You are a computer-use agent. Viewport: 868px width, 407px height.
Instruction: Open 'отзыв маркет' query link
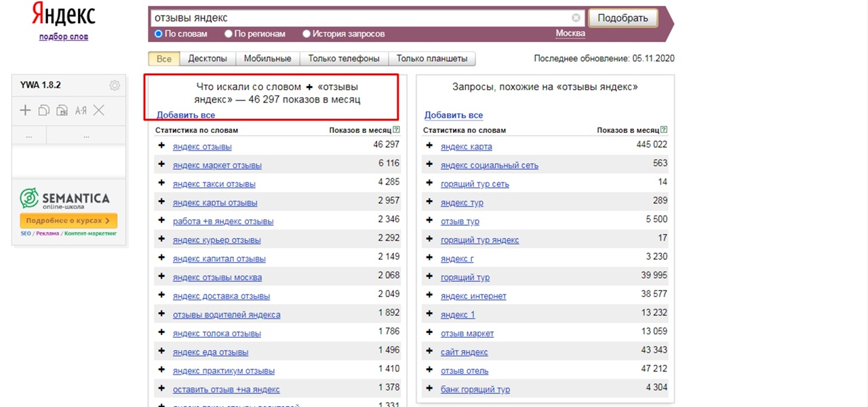(467, 334)
